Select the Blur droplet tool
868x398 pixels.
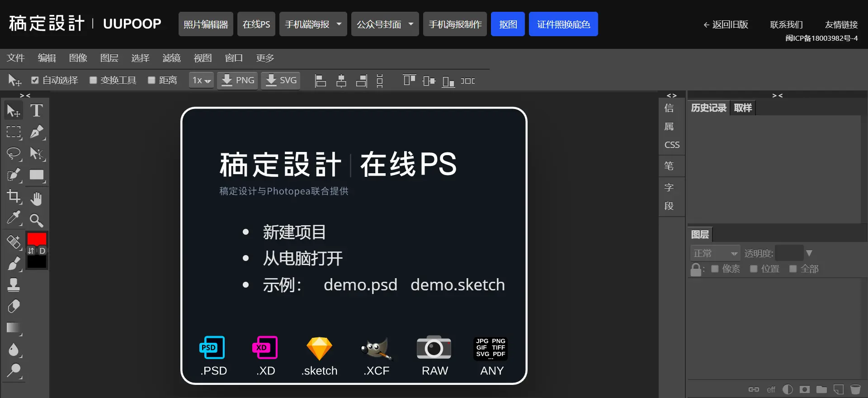[14, 350]
